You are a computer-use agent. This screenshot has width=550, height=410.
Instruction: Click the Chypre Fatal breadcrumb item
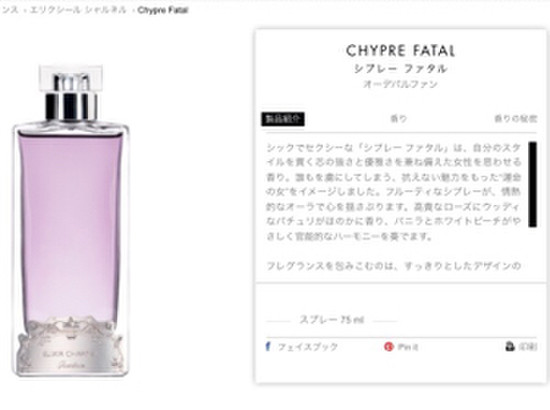coord(163,10)
